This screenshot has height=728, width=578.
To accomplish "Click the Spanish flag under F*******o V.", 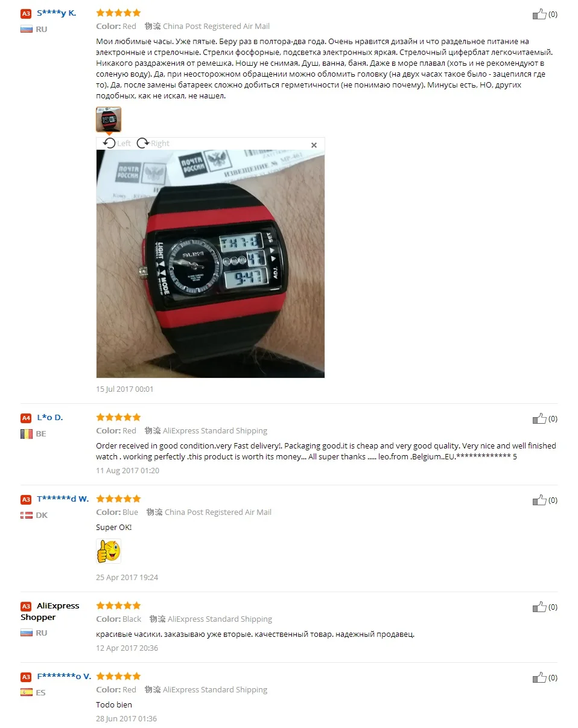I will [27, 692].
